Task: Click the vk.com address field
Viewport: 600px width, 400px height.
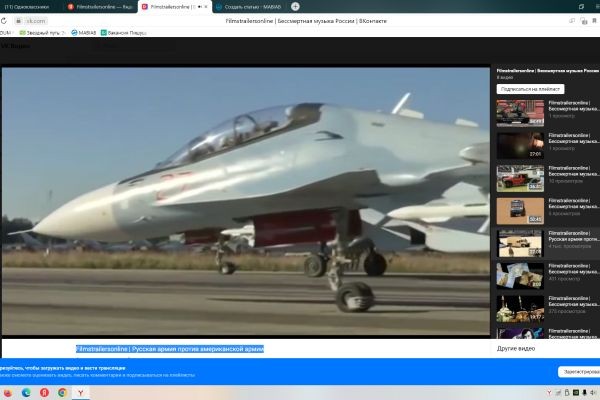Action: tap(36, 21)
